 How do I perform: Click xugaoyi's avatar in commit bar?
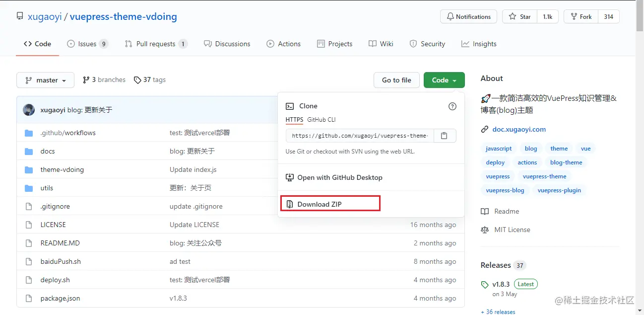[29, 110]
